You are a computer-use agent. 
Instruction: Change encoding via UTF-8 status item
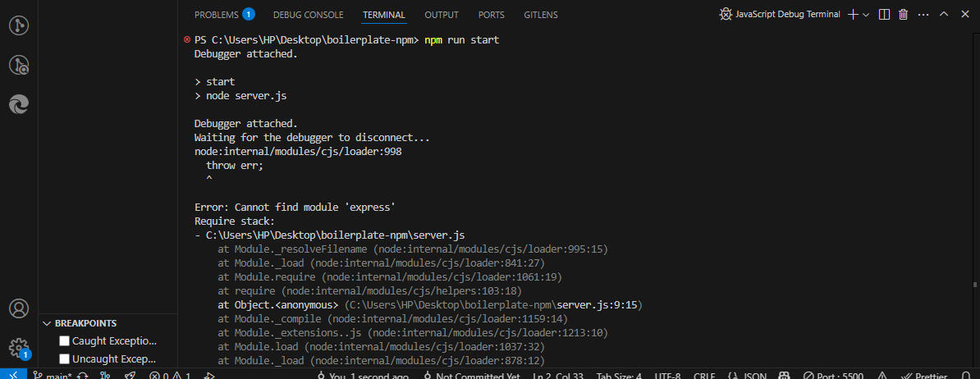tap(667, 376)
